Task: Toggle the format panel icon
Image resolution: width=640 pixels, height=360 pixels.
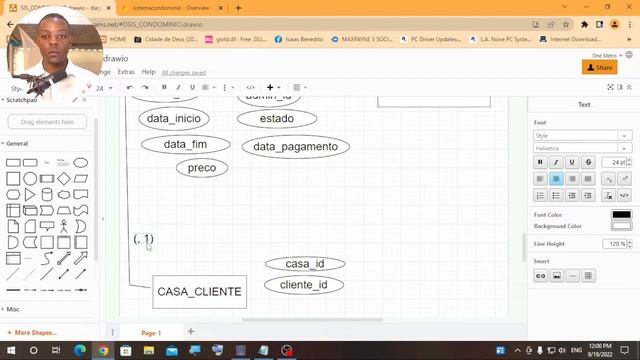Action: 620,87
